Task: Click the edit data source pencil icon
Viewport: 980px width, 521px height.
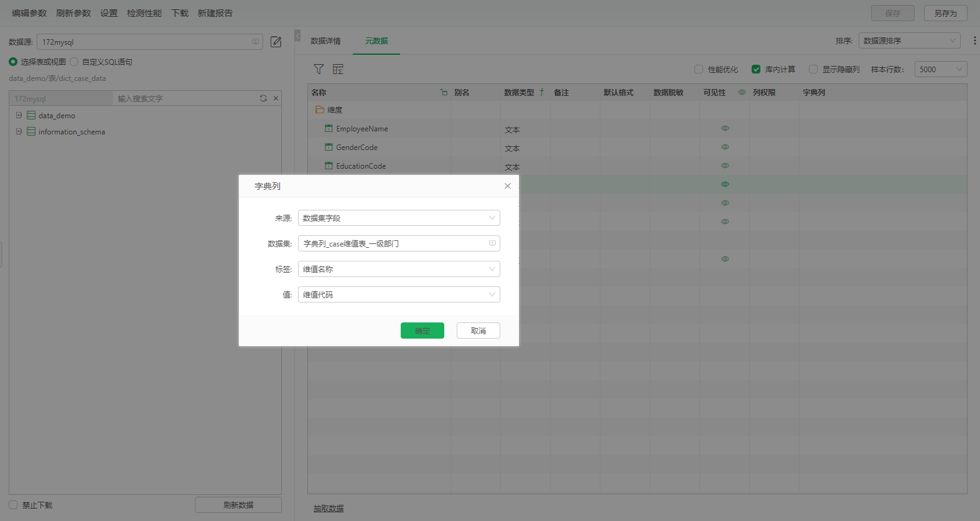Action: point(276,42)
